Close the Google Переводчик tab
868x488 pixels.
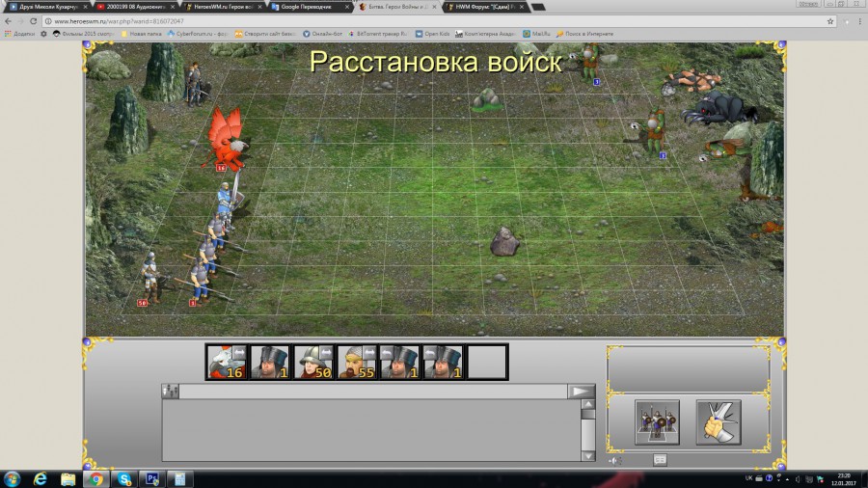347,7
